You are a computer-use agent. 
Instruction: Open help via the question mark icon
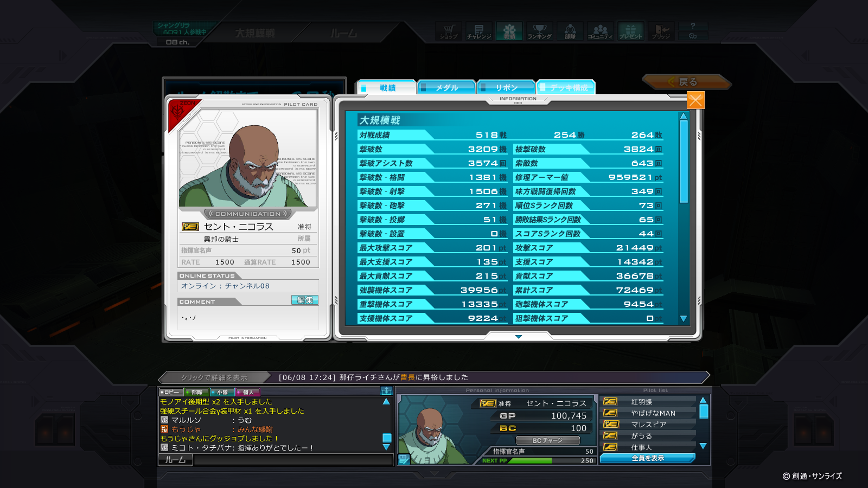pos(693,26)
